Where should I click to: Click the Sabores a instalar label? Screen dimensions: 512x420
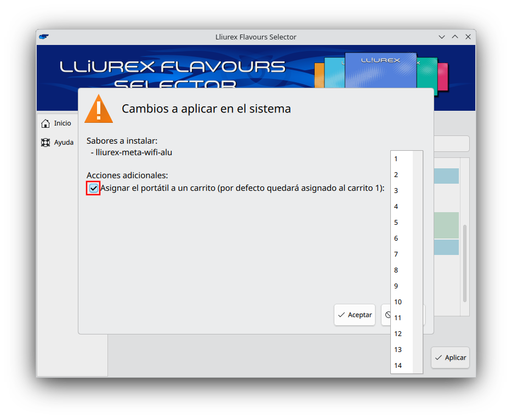point(122,141)
